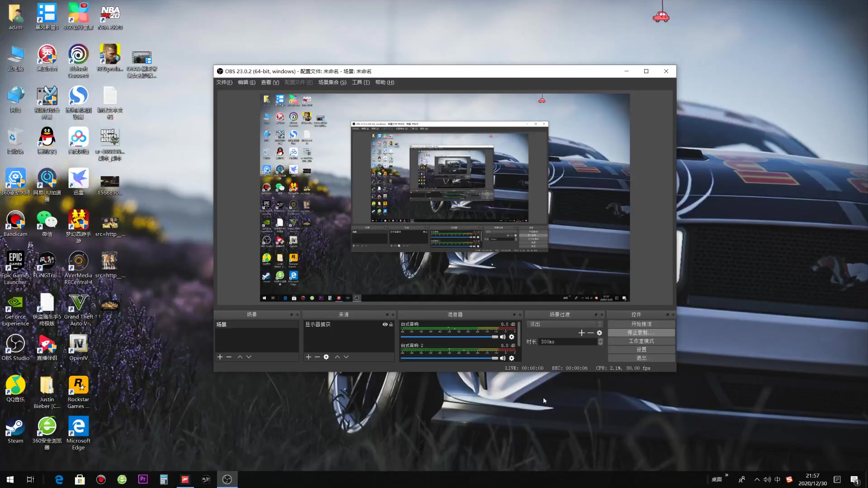Open the 查看(V) menu

270,83
